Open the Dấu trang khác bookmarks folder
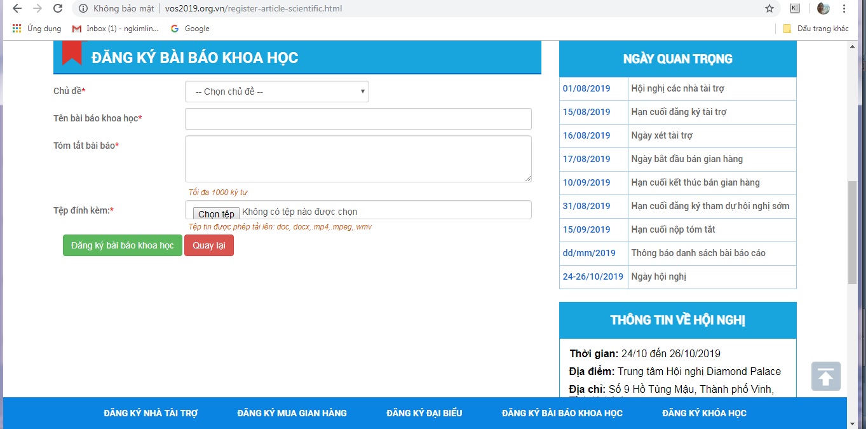Viewport: 868px width, 429px height. pyautogui.click(x=816, y=29)
